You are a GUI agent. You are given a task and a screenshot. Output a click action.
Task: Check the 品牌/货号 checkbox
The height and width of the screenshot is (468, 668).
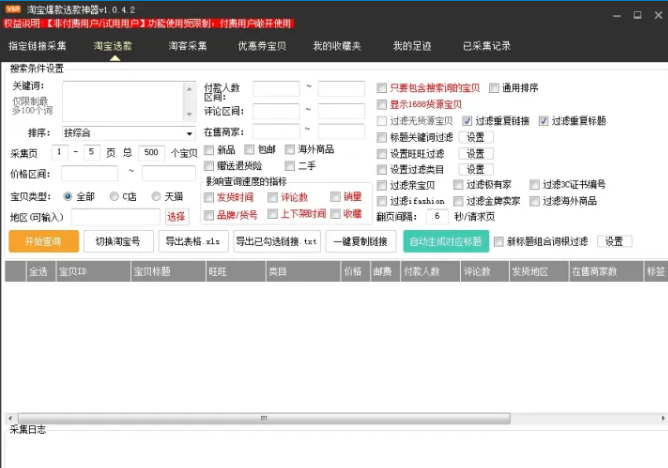[x=209, y=215]
